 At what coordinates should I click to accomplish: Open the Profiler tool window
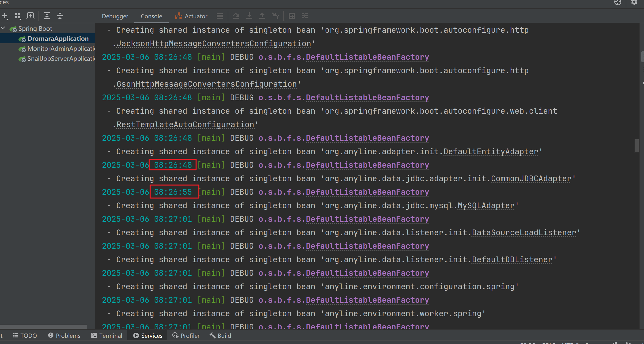[186, 335]
